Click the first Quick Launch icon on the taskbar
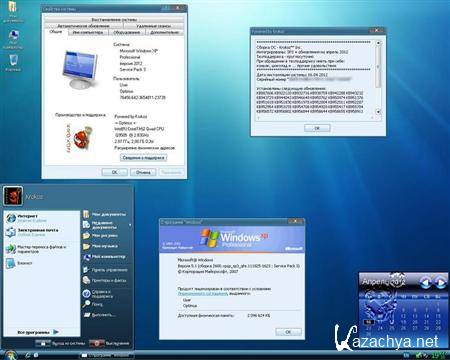The height and width of the screenshot is (360, 450). tap(28, 355)
